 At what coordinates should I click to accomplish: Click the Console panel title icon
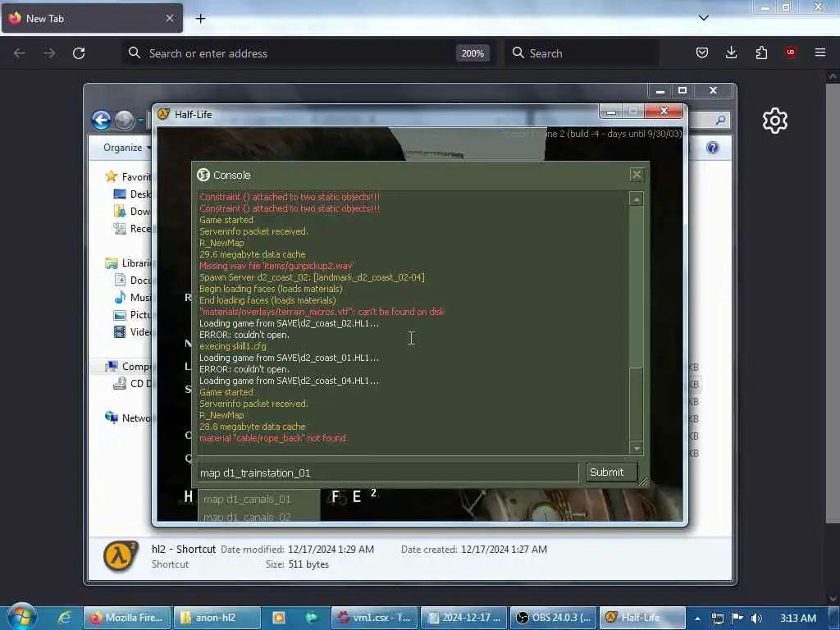point(203,175)
